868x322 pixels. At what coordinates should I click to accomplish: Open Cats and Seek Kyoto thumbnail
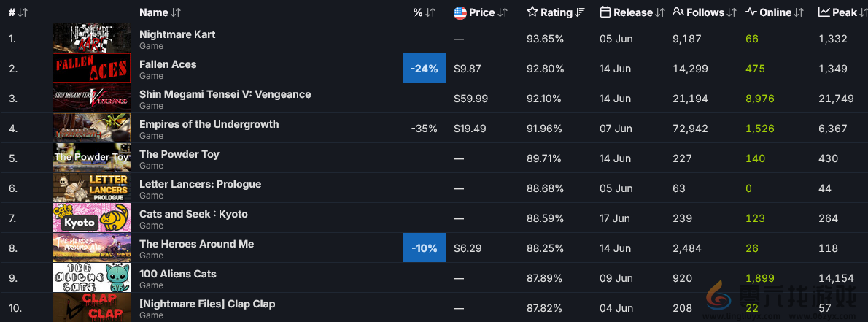91,218
